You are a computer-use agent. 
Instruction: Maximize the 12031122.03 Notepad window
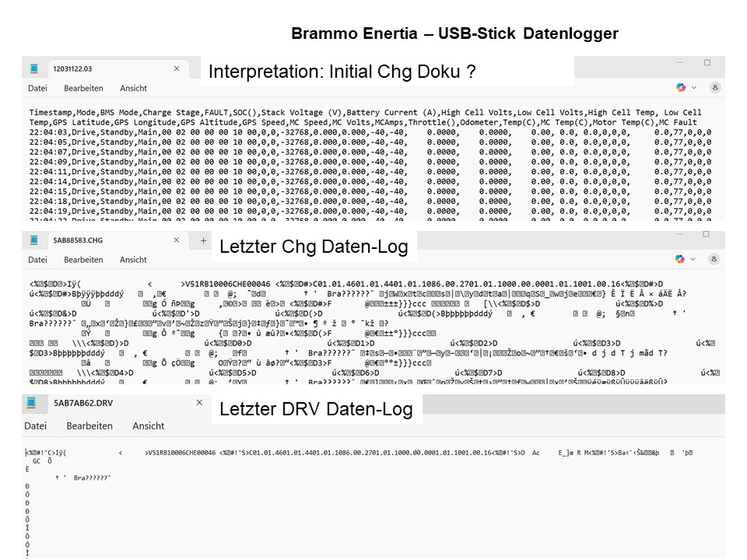(707, 62)
